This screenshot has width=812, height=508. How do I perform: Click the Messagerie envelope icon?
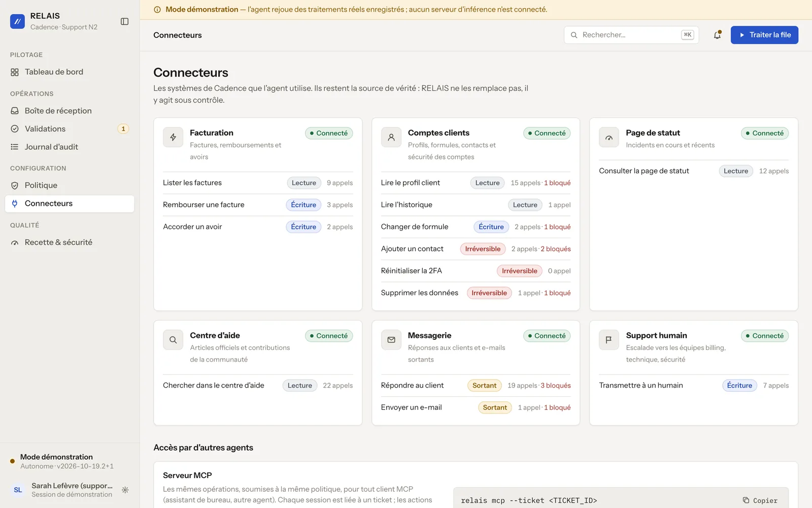tap(391, 340)
